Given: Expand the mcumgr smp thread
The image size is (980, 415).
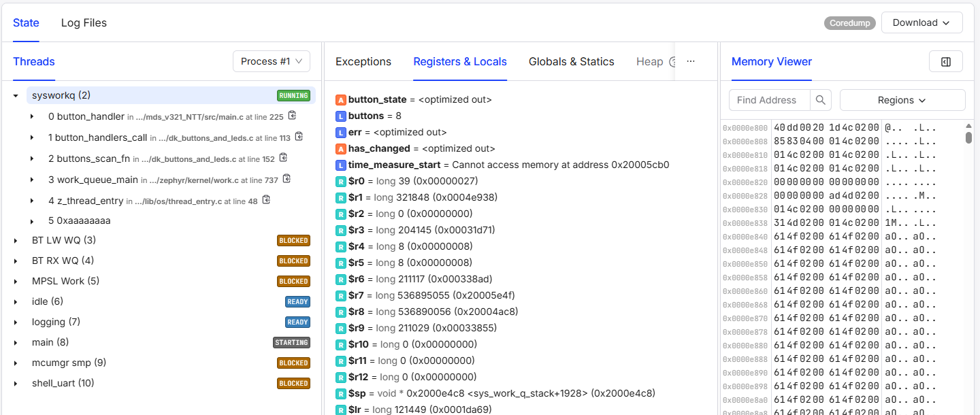Looking at the screenshot, I should (x=16, y=363).
